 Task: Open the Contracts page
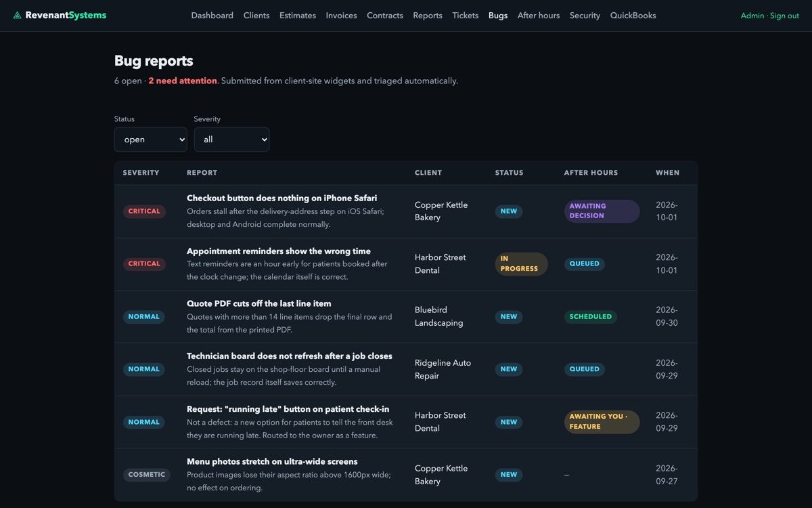click(x=385, y=16)
